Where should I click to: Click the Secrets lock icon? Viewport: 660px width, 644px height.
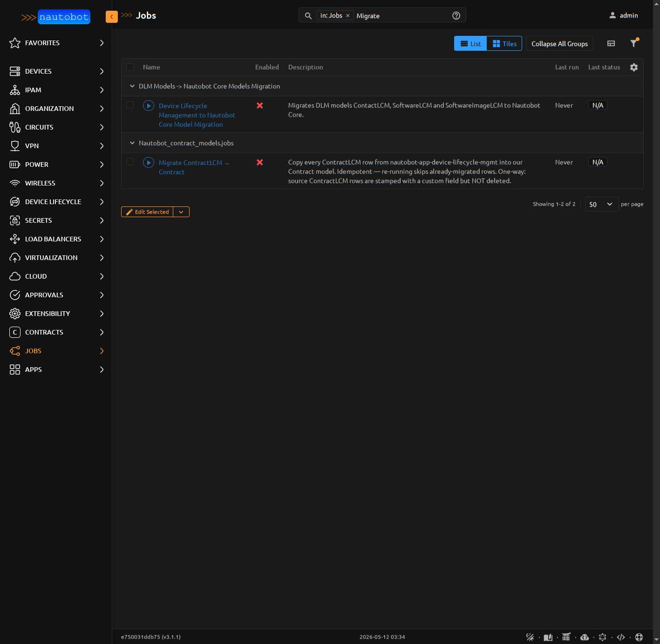[15, 220]
